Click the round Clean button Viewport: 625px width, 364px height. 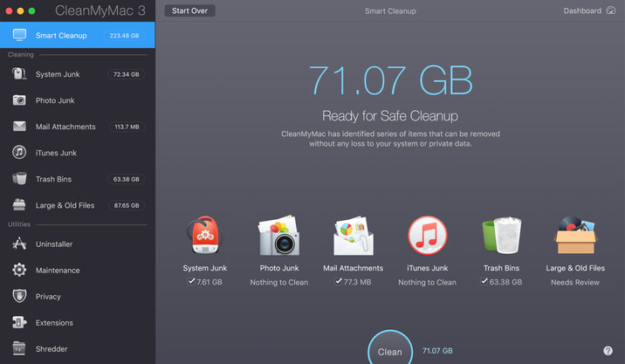tap(390, 349)
